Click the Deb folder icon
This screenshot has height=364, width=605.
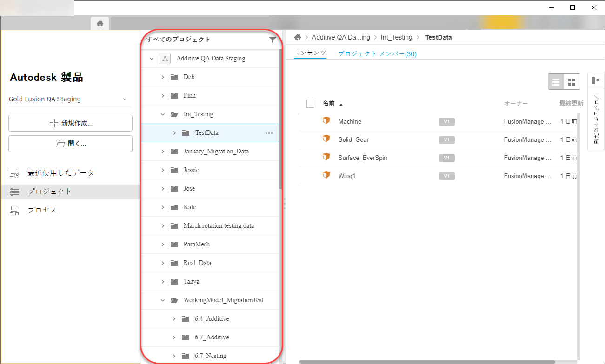coord(174,77)
